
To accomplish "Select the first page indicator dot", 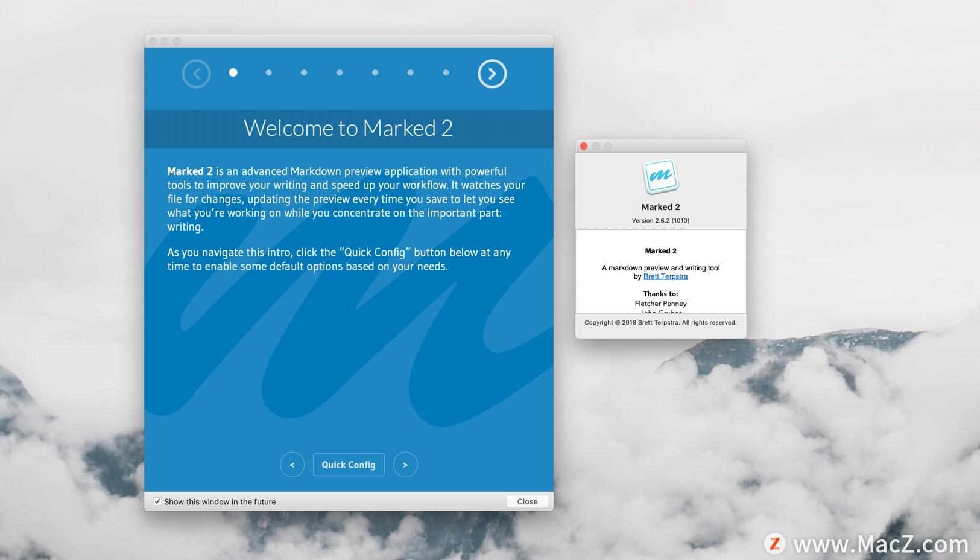I will 233,72.
